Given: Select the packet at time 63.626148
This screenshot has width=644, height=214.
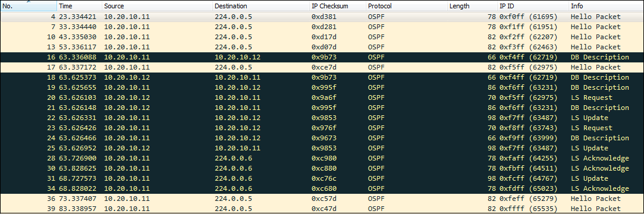Looking at the screenshot, I should (322, 108).
